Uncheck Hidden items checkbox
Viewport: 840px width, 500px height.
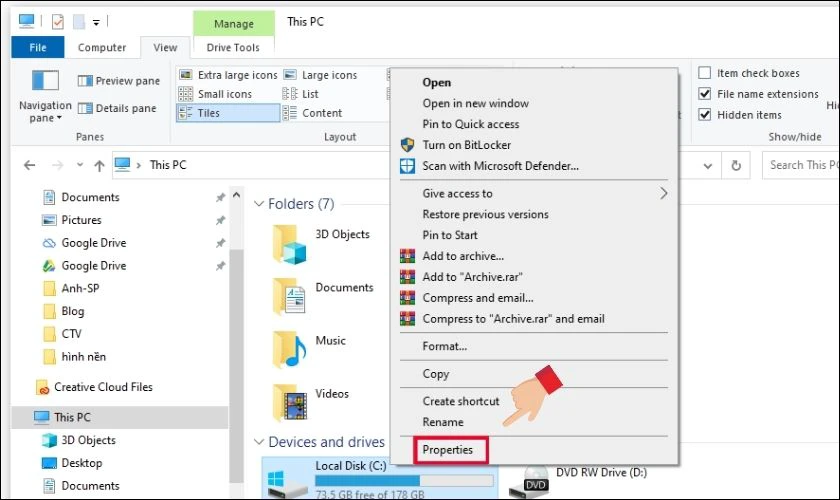(x=705, y=115)
